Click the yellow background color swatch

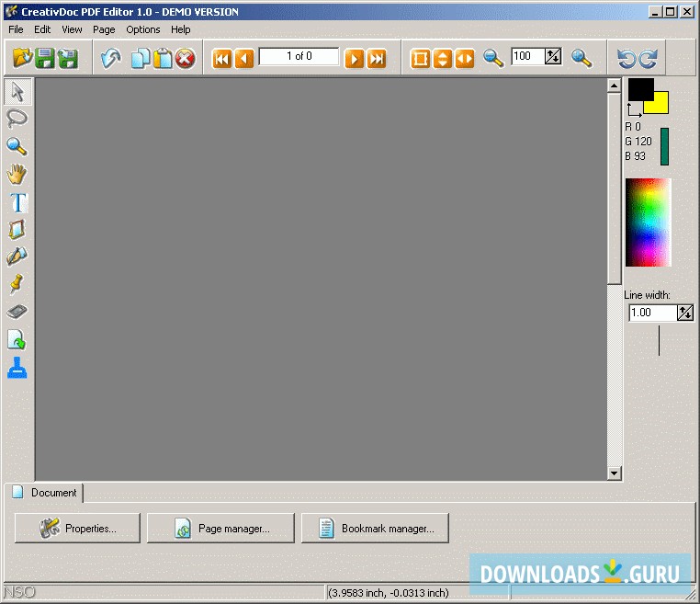[661, 106]
